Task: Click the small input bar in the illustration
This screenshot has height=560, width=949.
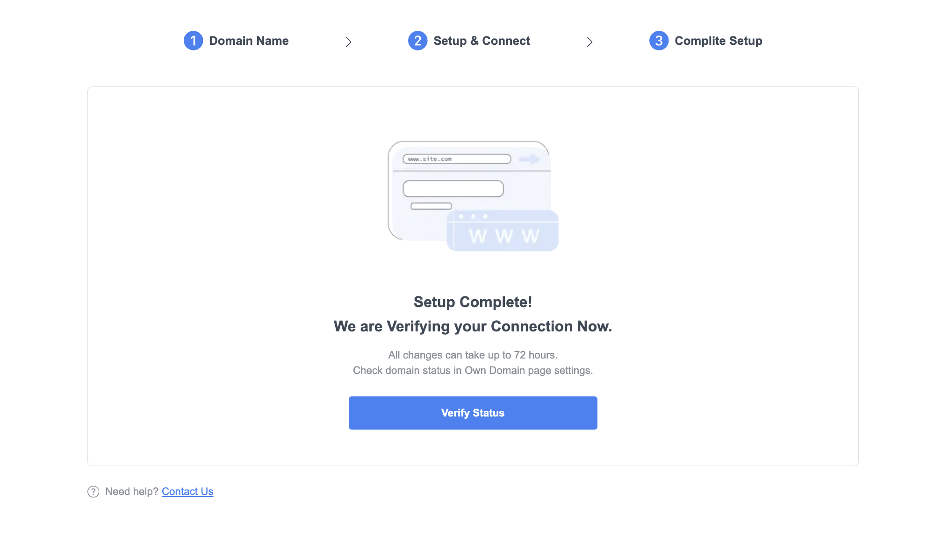Action: [x=431, y=206]
